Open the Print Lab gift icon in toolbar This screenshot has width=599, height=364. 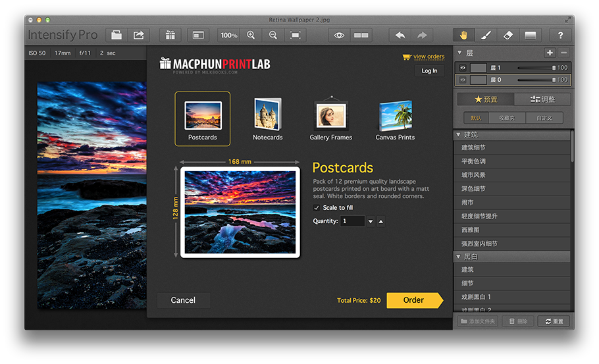point(170,35)
